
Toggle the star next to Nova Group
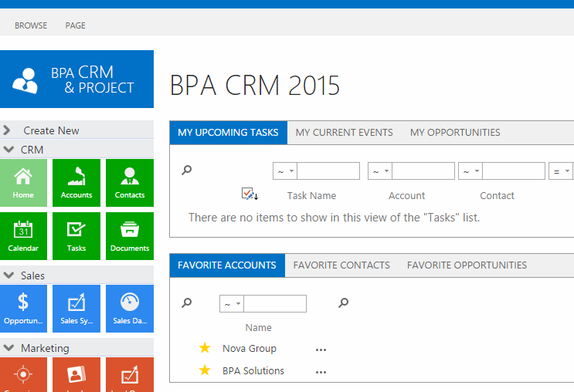point(205,348)
